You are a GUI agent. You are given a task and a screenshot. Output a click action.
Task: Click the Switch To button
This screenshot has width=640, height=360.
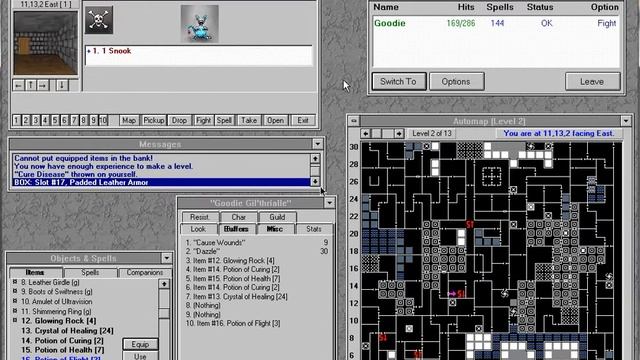398,82
